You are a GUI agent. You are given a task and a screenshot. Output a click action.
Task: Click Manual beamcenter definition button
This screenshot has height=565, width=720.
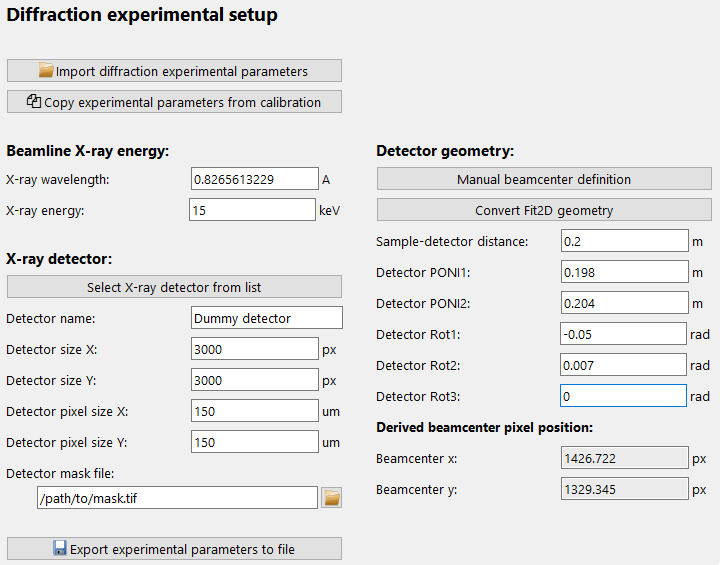click(544, 180)
